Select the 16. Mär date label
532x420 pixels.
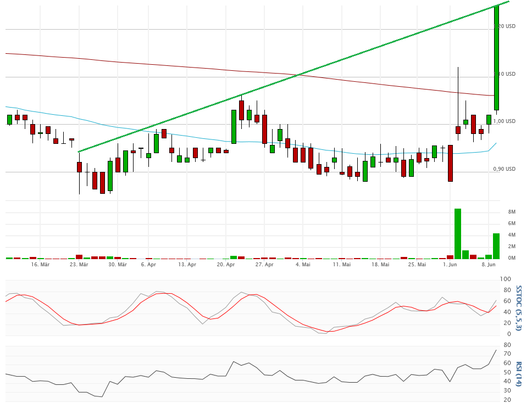41,265
